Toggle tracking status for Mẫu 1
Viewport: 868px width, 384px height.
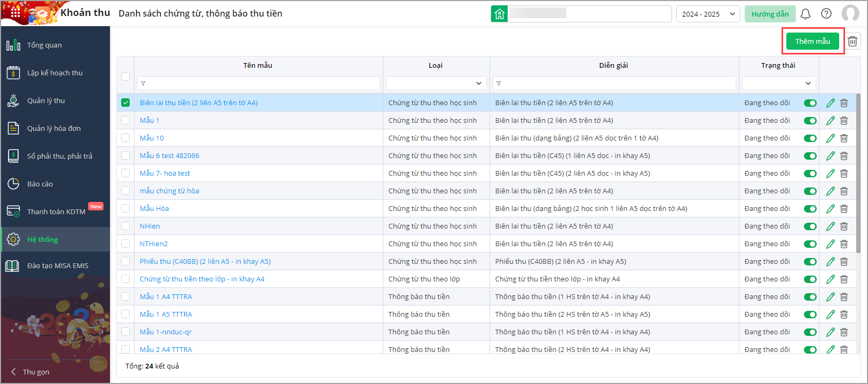coord(810,121)
